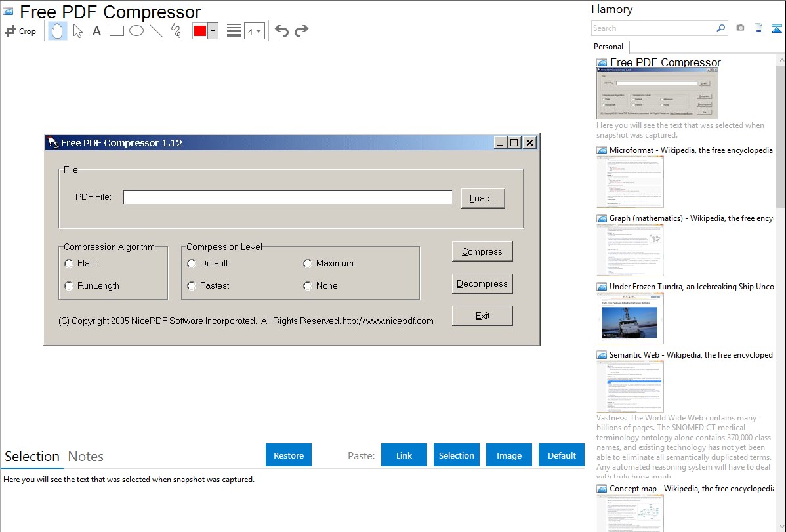
Task: Click the Decompress button
Action: pyautogui.click(x=482, y=284)
